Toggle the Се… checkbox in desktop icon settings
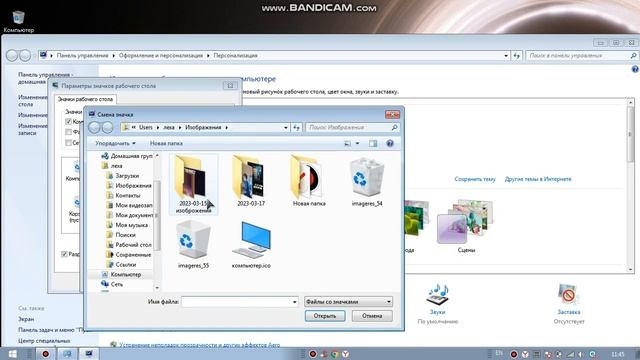This screenshot has width=640, height=360. (69, 142)
